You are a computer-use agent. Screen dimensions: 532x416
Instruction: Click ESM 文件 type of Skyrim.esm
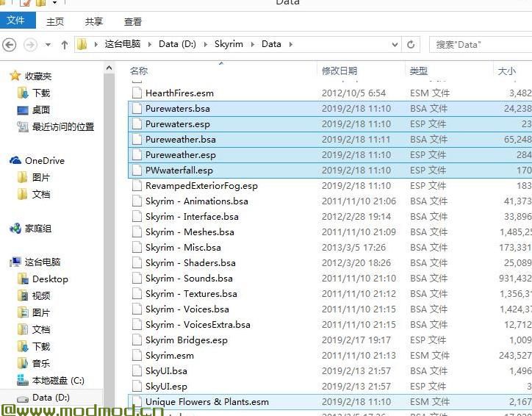(430, 356)
